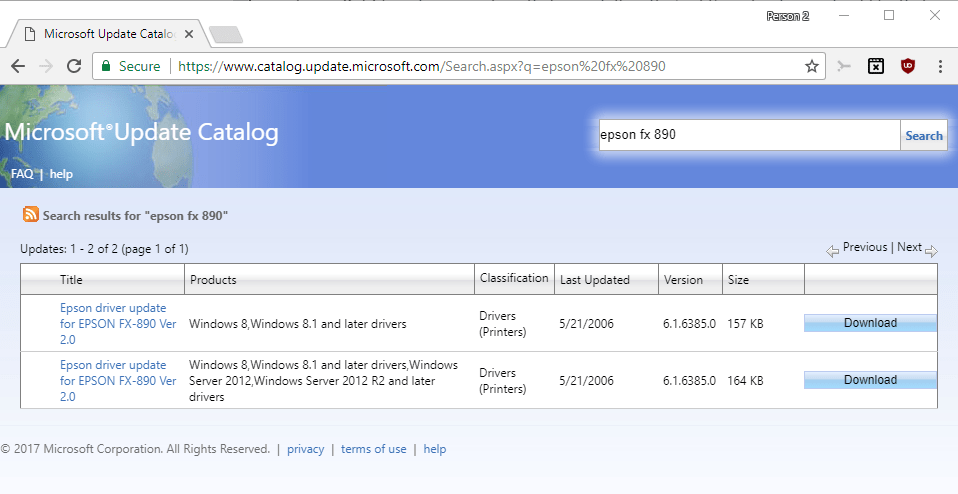Click the browser back arrow
This screenshot has height=494, width=958.
pyautogui.click(x=18, y=67)
